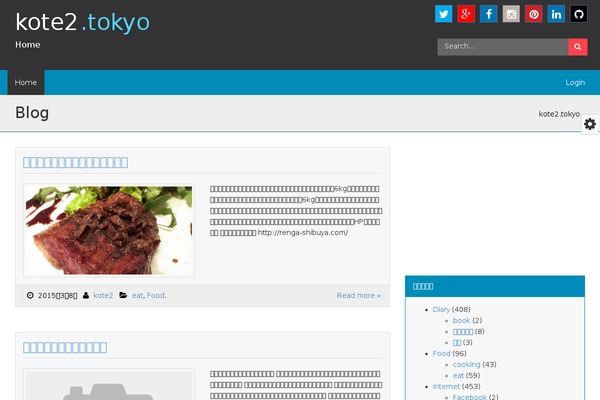This screenshot has width=600, height=400.
Task: Click the Blog page heading
Action: pos(32,113)
